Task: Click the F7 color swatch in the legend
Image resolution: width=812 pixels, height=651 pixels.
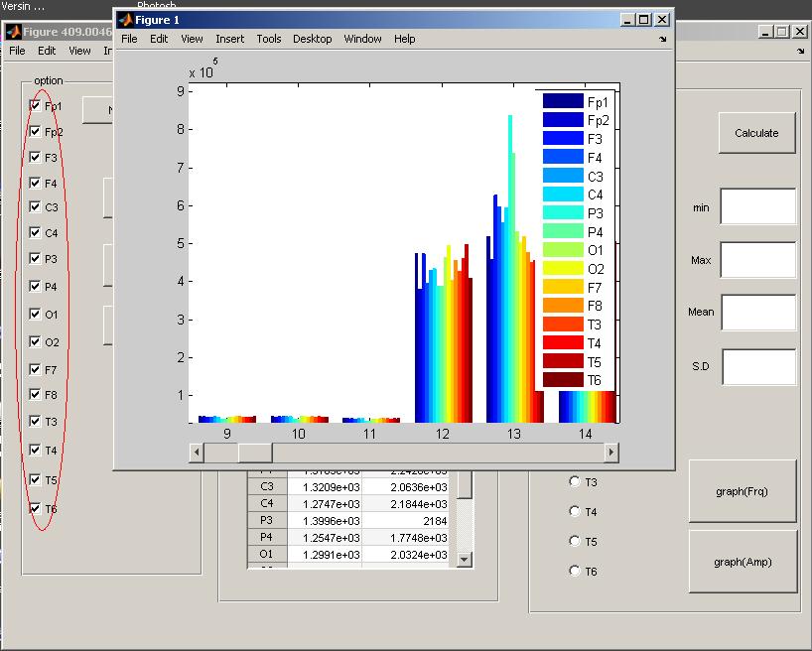Action: pos(563,287)
